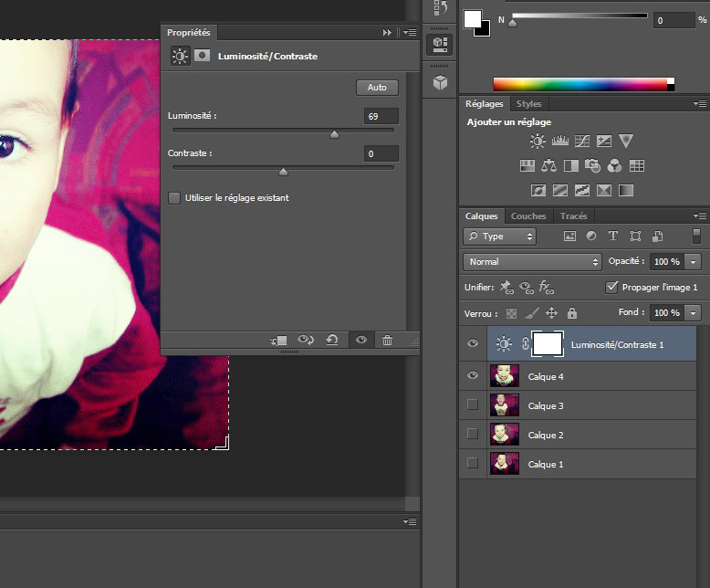Screen dimensions: 710x588
Task: Show the Calque 3 layer
Action: [x=472, y=404]
